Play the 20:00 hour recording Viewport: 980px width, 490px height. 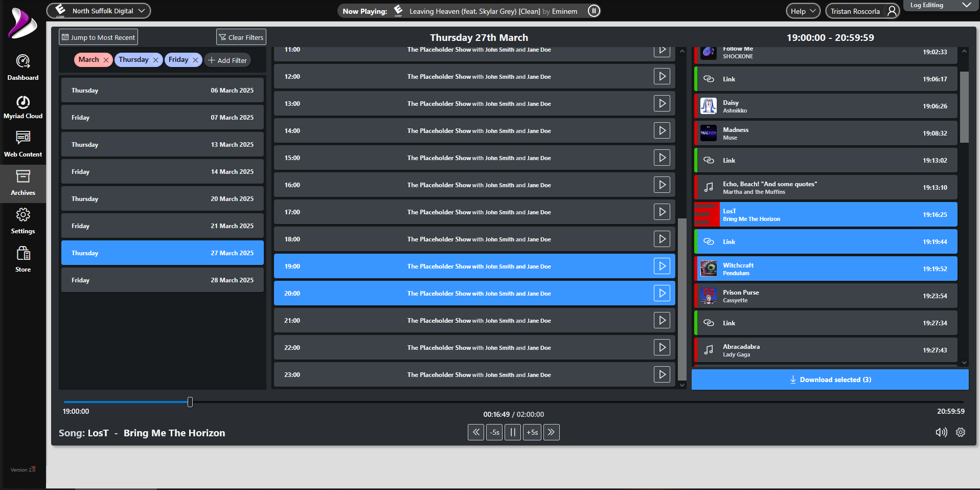(662, 293)
